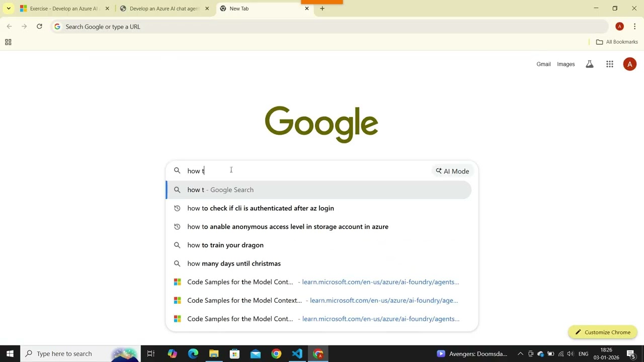Open Mail app from taskbar

coord(256,354)
